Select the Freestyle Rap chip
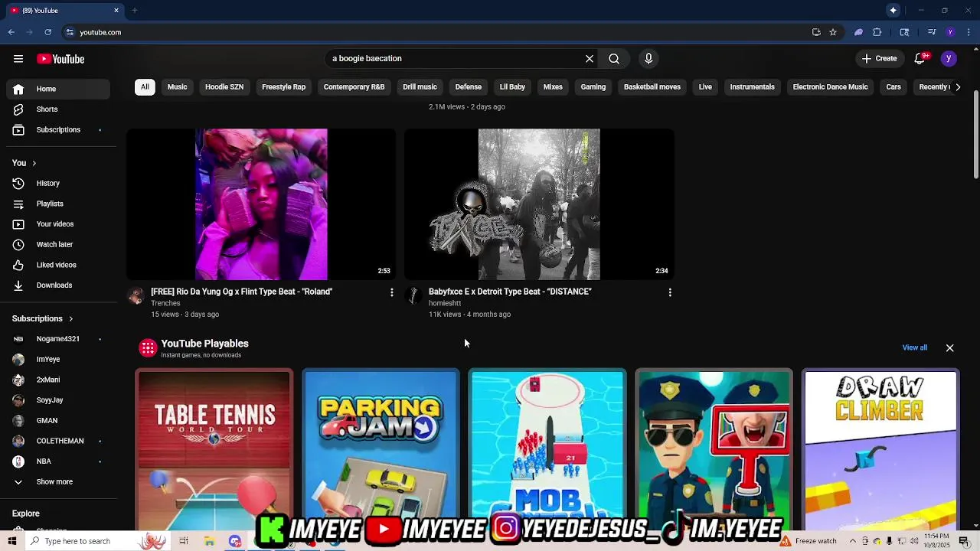This screenshot has height=551, width=980. coord(283,86)
